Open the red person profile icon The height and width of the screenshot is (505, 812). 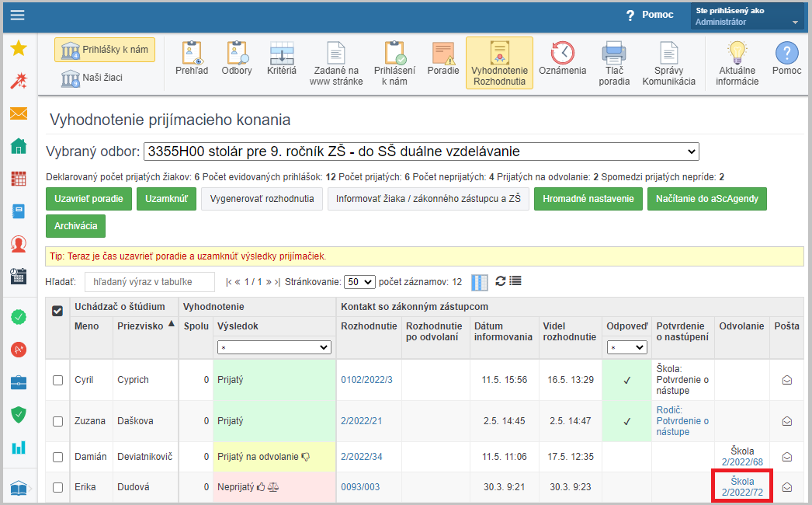tap(19, 244)
